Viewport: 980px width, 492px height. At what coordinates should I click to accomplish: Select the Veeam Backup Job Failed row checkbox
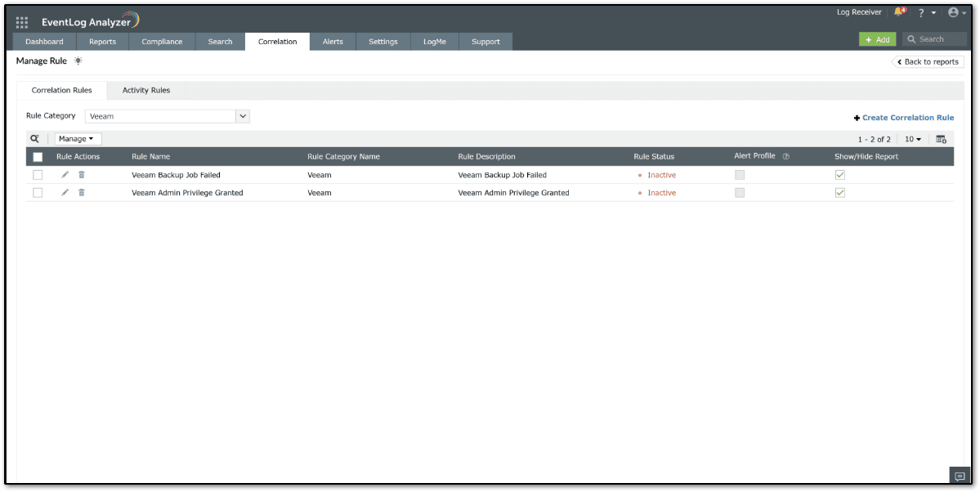[38, 175]
